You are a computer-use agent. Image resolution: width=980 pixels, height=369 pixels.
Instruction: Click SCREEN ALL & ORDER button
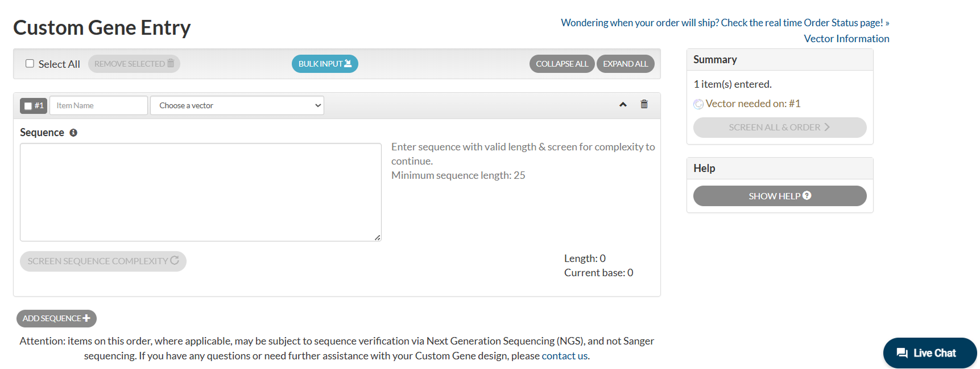[x=780, y=128]
